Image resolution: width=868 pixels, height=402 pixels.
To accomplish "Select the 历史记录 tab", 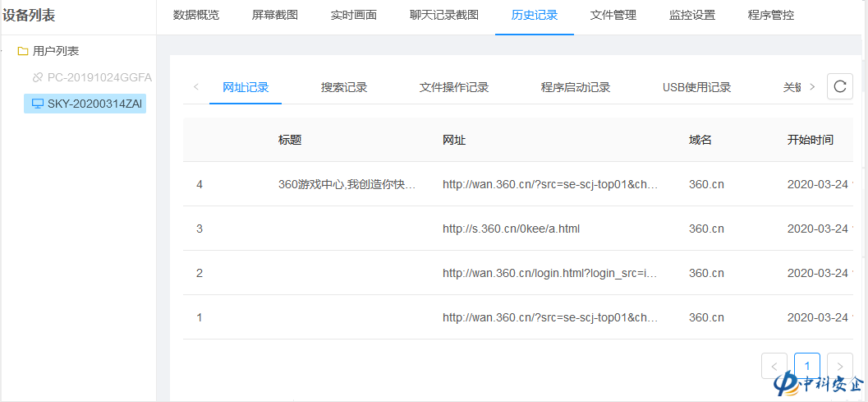I will [535, 16].
